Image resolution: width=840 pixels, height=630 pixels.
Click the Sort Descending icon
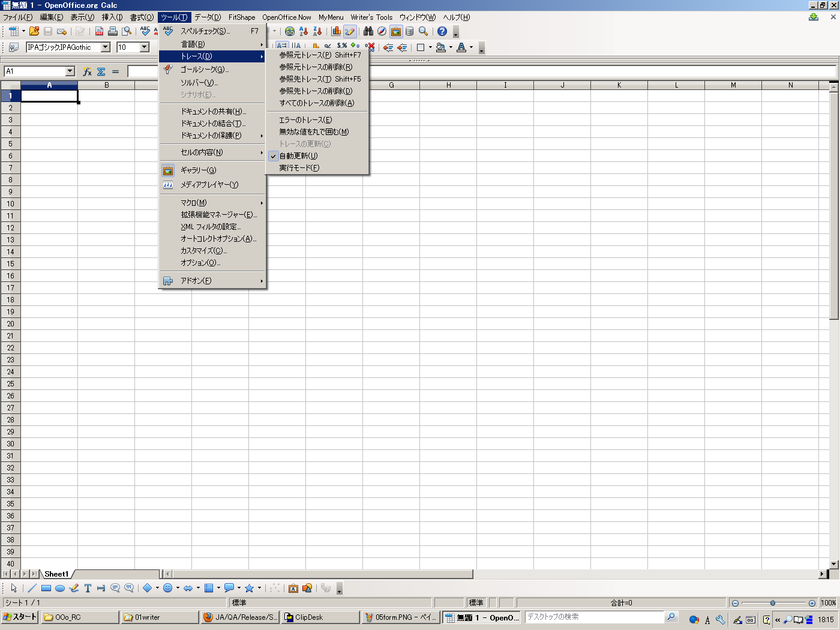[317, 31]
